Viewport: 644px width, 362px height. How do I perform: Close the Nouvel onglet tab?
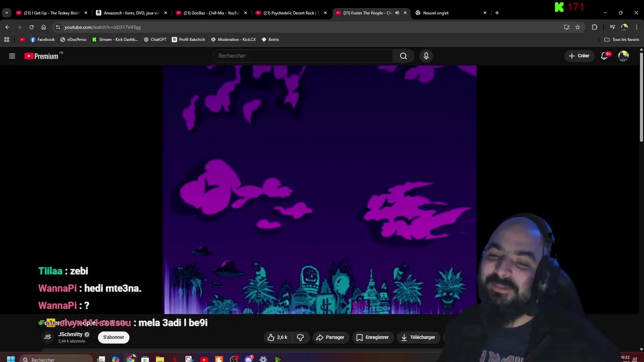(485, 13)
